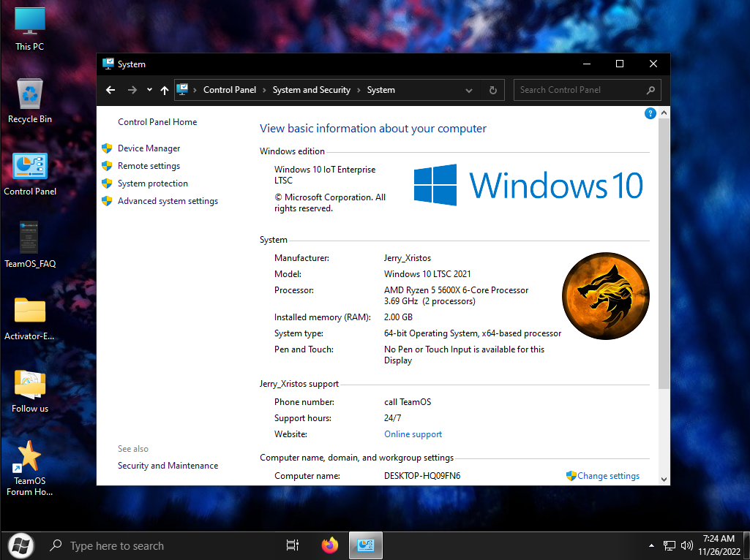750x560 pixels.
Task: Open the blue Help question mark icon
Action: point(649,113)
